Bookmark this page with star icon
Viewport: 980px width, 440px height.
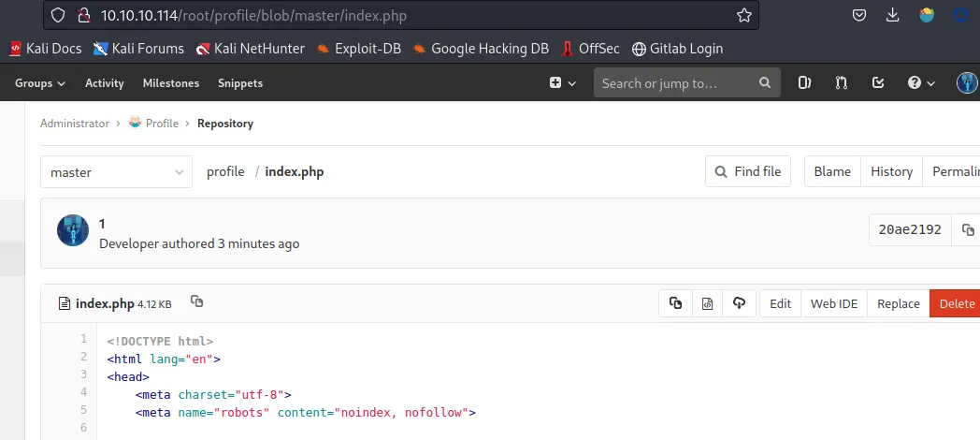(744, 16)
